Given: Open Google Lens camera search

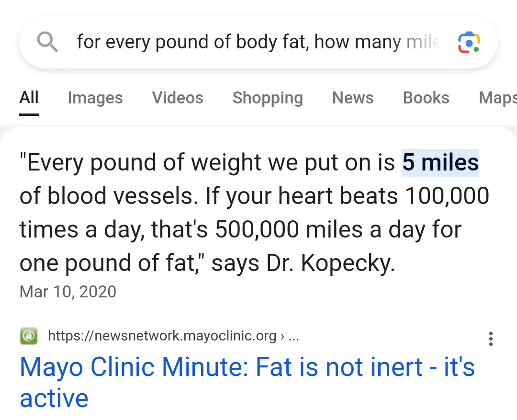Looking at the screenshot, I should click(x=469, y=42).
